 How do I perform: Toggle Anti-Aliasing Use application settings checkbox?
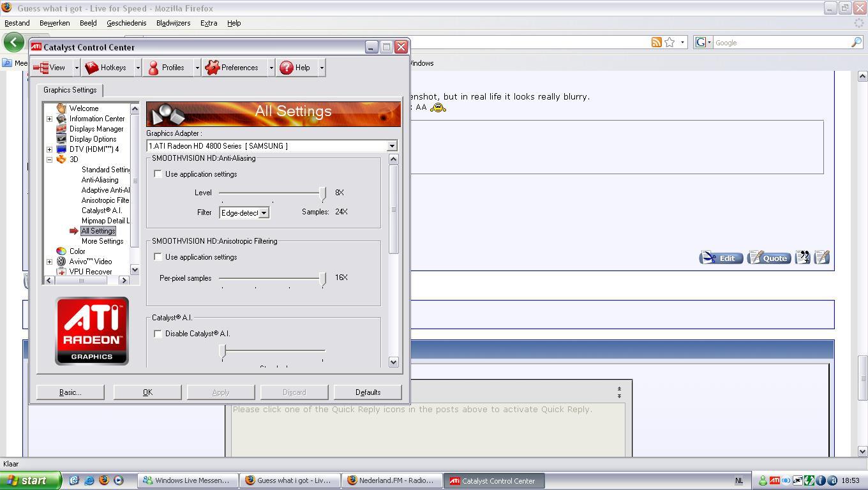pos(158,174)
